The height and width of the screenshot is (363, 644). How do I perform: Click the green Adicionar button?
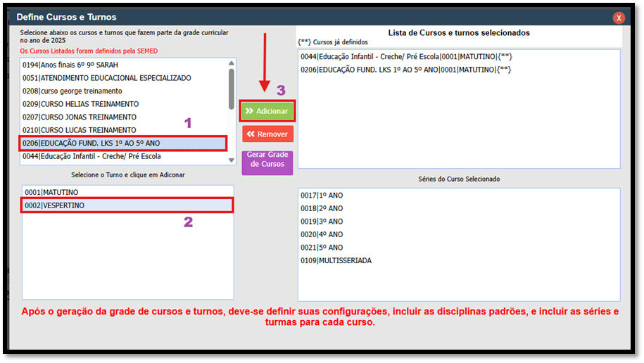(x=267, y=111)
